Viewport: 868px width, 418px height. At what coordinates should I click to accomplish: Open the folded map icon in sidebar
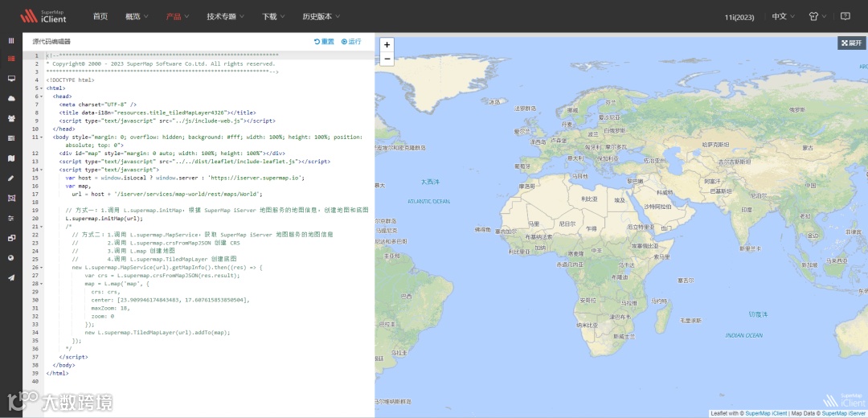click(x=11, y=158)
